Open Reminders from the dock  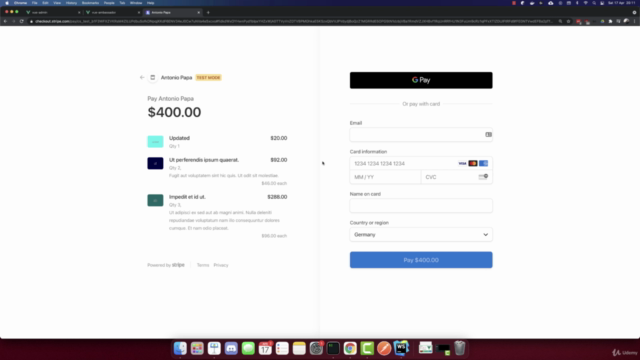(x=282, y=348)
